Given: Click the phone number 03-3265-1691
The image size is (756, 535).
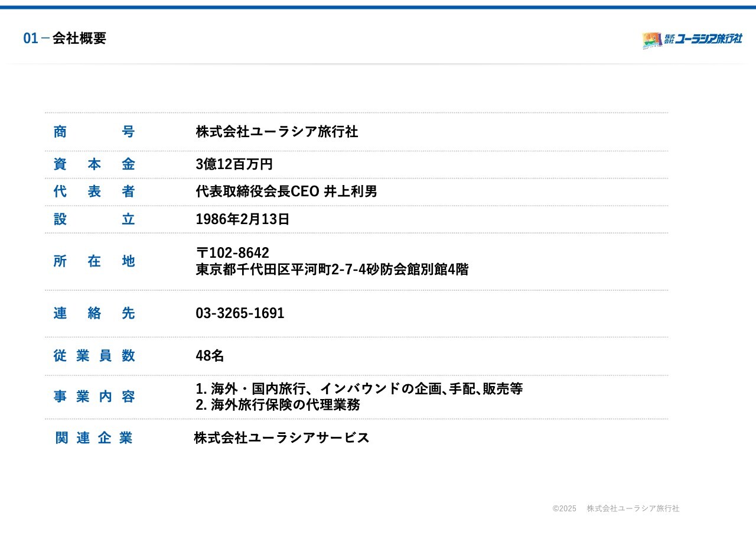Looking at the screenshot, I should (x=240, y=313).
